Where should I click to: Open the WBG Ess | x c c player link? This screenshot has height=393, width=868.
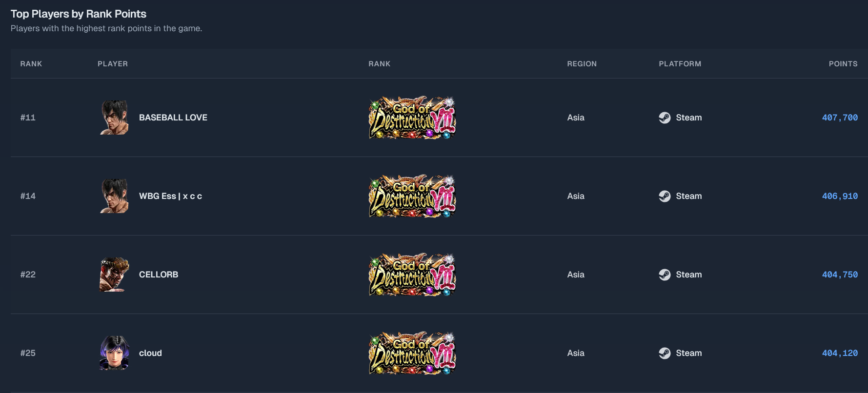tap(170, 196)
